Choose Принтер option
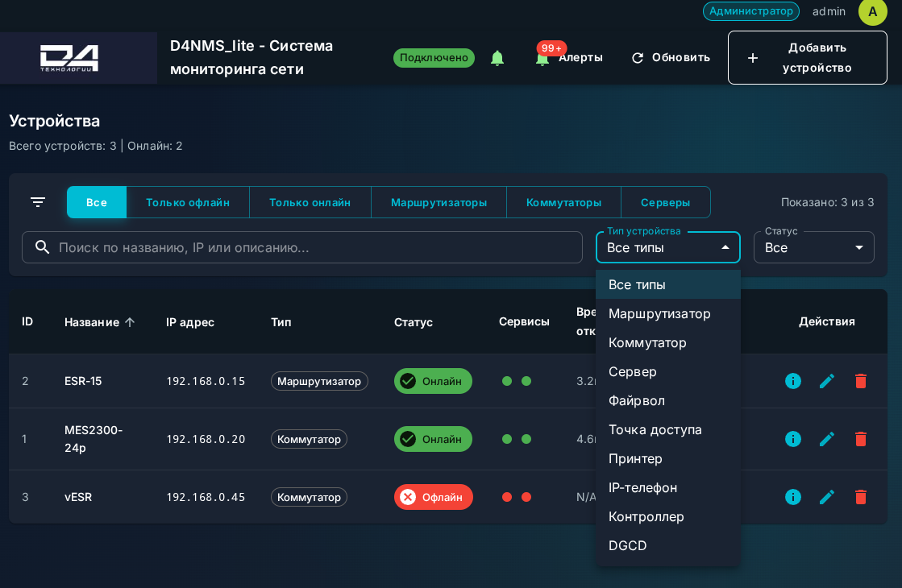902x588 pixels. point(668,458)
